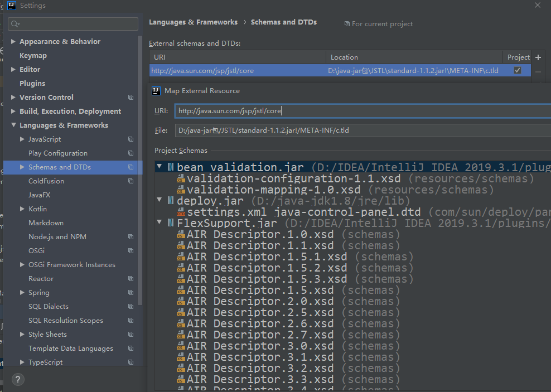Expand the Kotlin settings node
Image resolution: width=551 pixels, height=392 pixels.
click(x=22, y=209)
